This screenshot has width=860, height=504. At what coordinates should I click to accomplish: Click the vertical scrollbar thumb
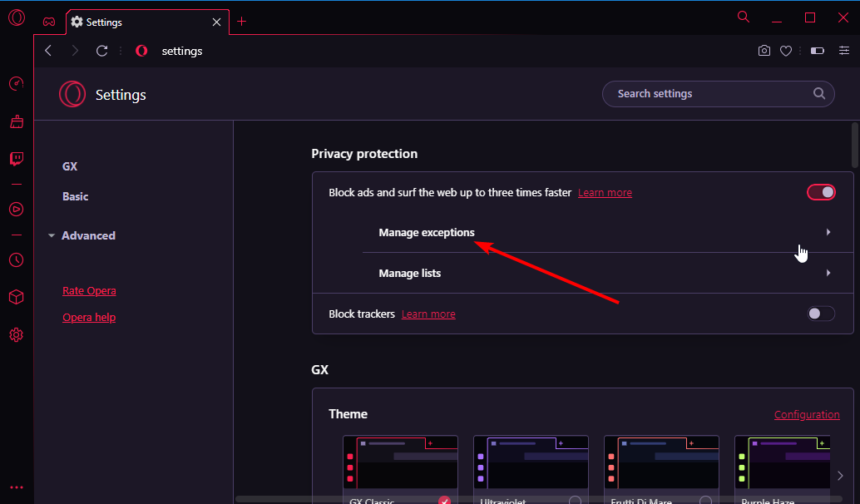(854, 145)
